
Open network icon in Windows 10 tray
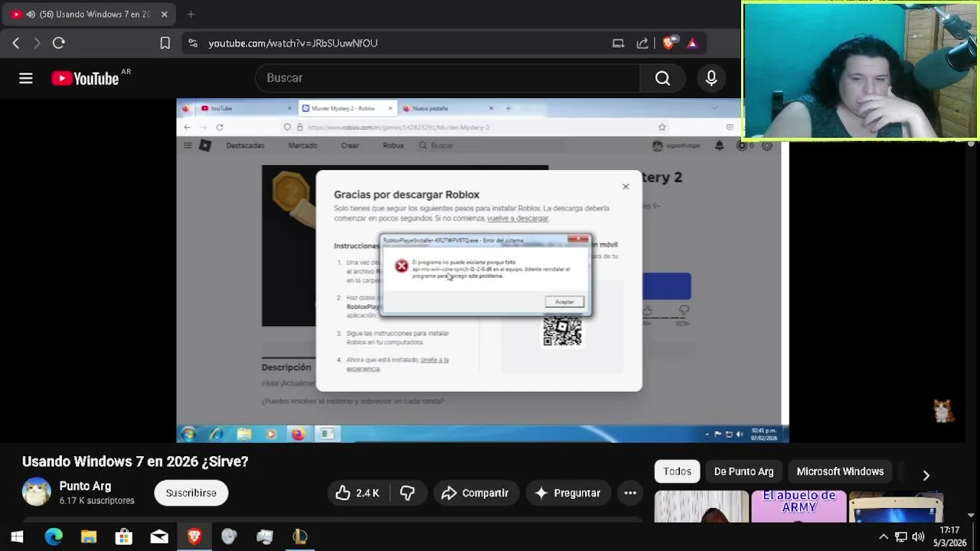[901, 537]
